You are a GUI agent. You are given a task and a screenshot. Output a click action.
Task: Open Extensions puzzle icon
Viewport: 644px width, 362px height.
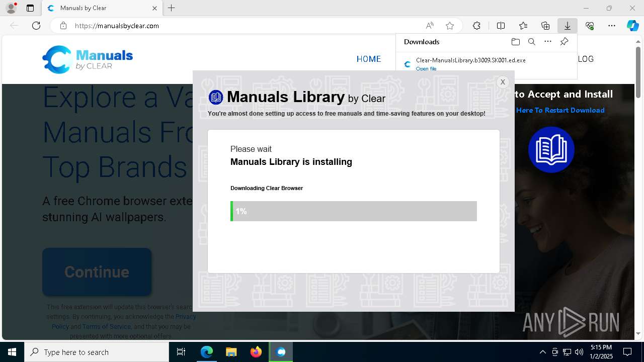pos(476,26)
